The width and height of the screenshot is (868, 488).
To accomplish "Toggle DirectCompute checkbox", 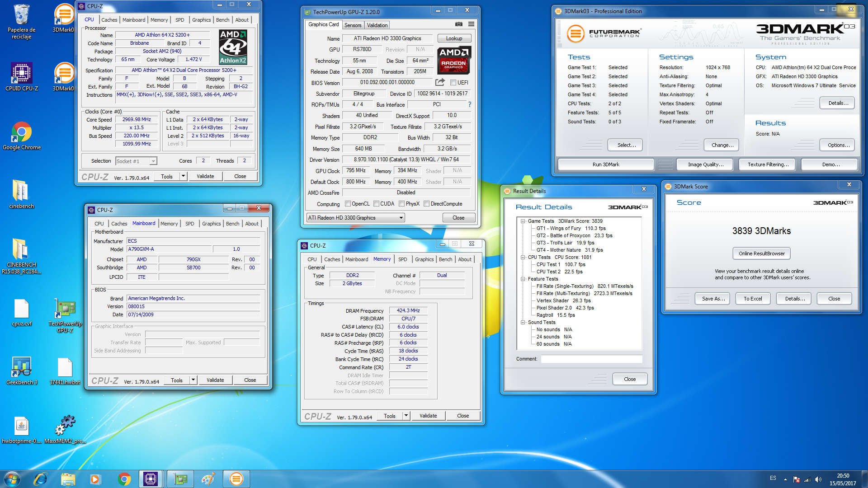I will (426, 204).
